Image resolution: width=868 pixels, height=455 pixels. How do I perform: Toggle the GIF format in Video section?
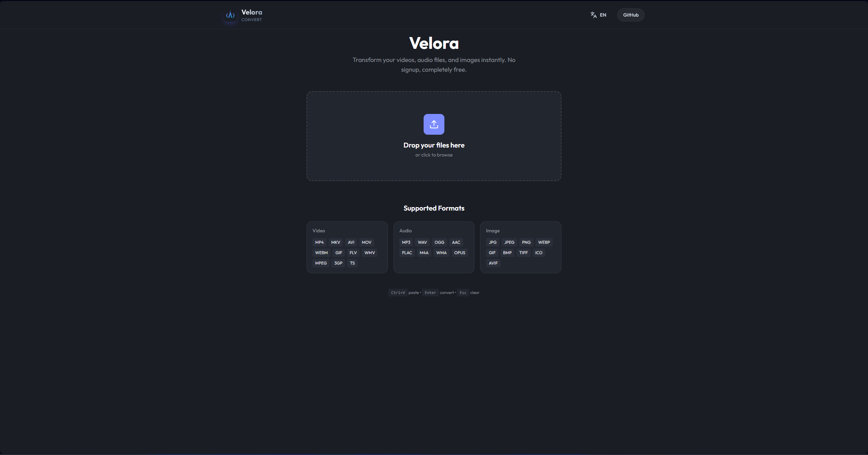(x=338, y=252)
